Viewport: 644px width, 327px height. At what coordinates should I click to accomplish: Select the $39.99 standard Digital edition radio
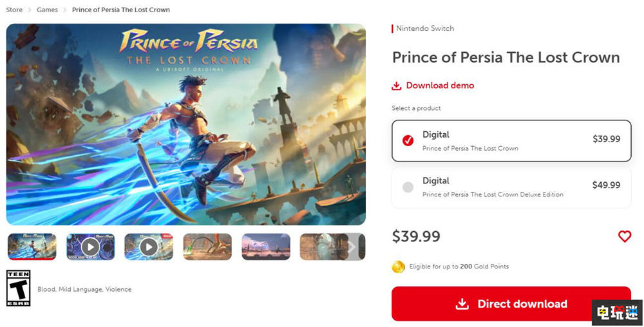pyautogui.click(x=408, y=140)
